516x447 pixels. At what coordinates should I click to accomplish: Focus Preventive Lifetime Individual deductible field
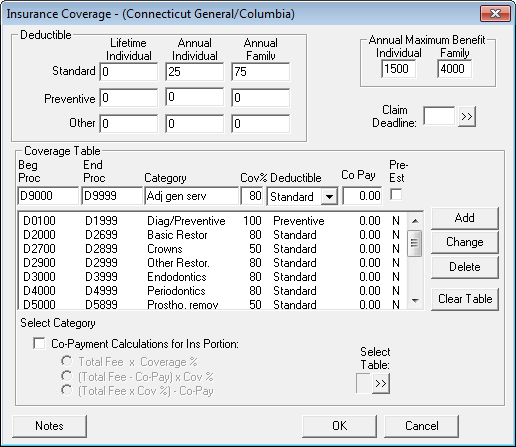(129, 97)
